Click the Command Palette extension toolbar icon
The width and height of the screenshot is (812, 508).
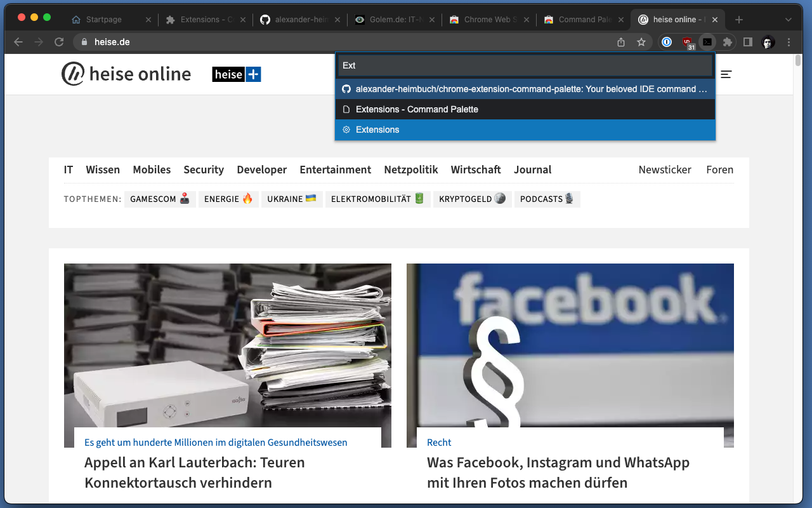[707, 42]
